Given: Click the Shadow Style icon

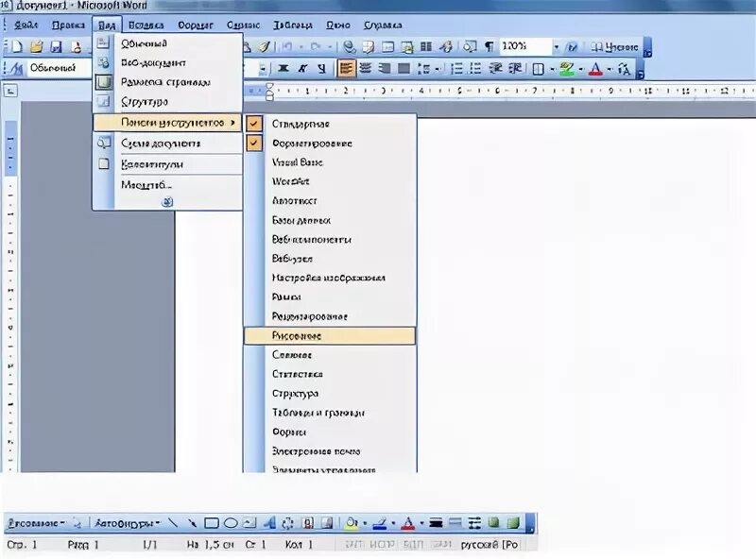Looking at the screenshot, I should (x=493, y=523).
